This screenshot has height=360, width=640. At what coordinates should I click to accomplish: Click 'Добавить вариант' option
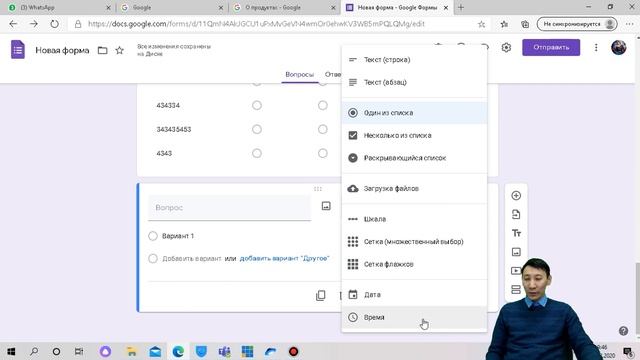coord(192,258)
